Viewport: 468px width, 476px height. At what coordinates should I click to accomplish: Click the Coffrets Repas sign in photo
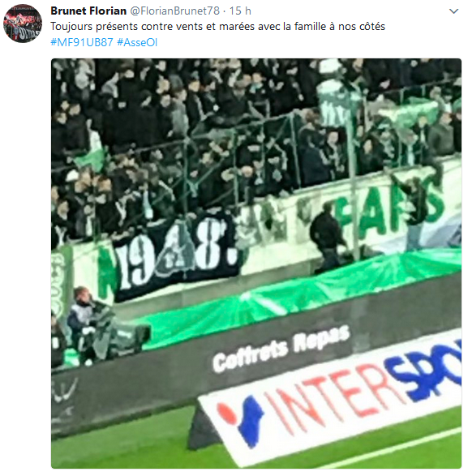(x=281, y=349)
